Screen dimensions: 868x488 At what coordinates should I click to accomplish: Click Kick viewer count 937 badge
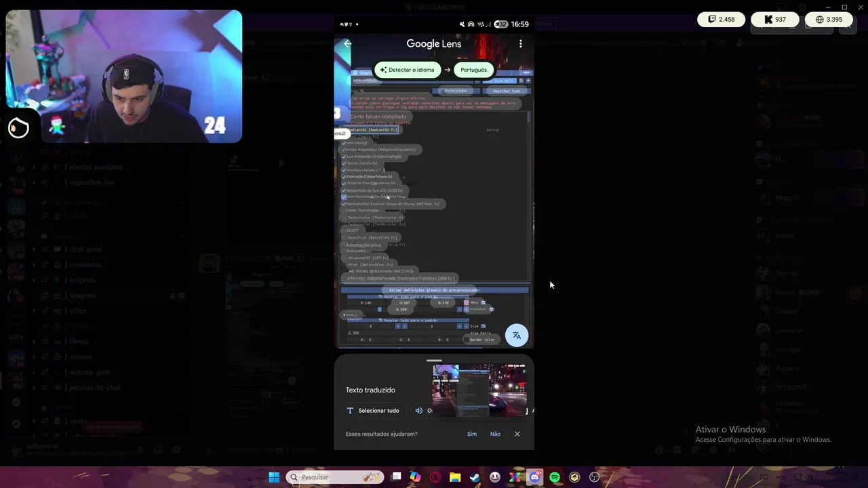tap(775, 20)
